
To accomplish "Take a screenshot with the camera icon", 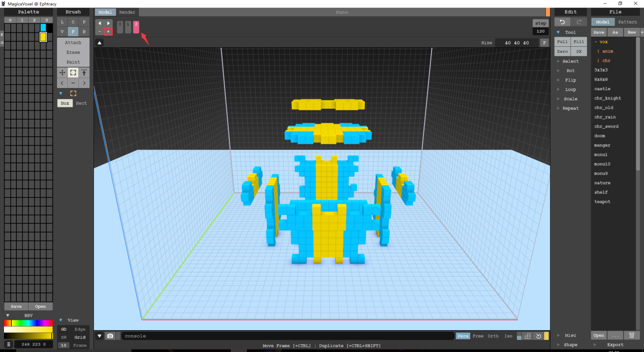I will (x=110, y=336).
